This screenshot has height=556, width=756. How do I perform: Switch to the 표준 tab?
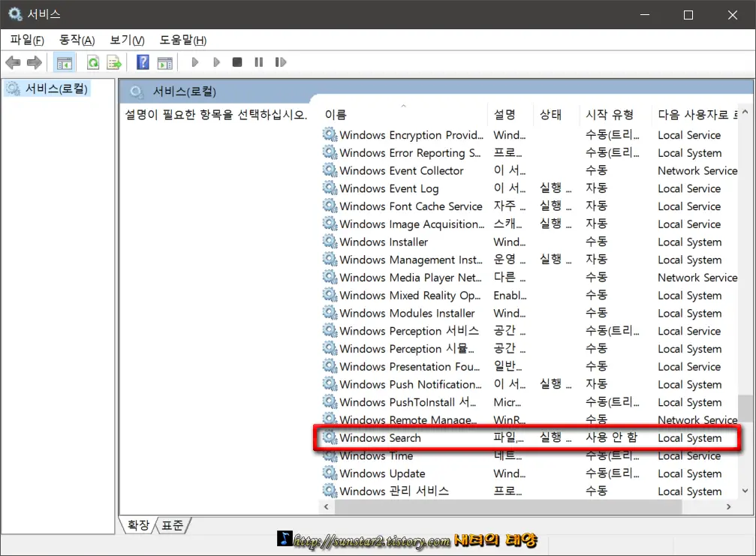pyautogui.click(x=171, y=525)
